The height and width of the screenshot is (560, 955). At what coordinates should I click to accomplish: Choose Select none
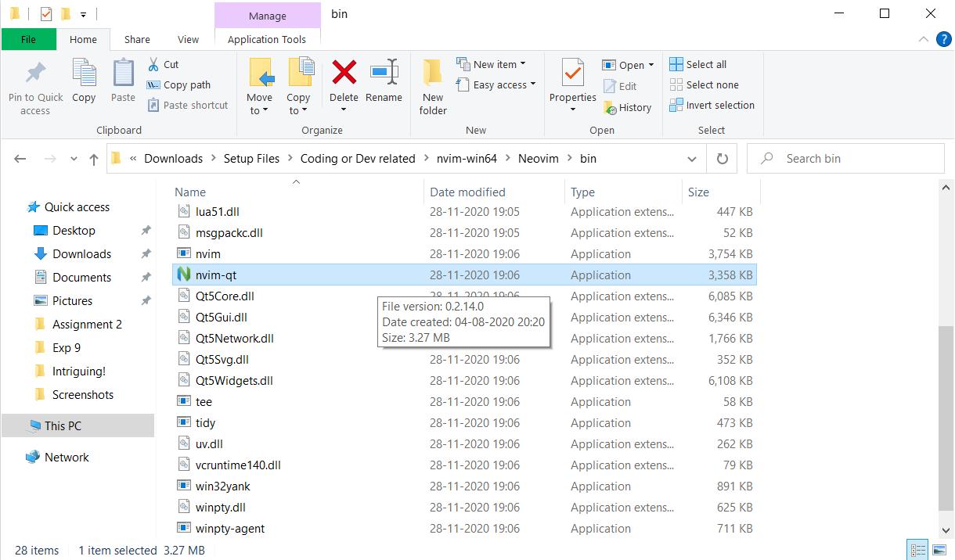click(x=704, y=84)
